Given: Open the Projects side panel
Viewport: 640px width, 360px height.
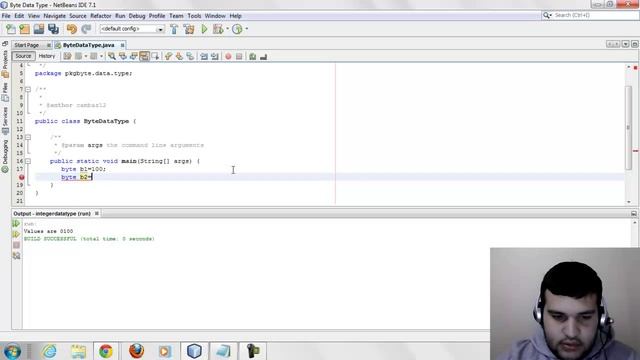Looking at the screenshot, I should [x=5, y=64].
